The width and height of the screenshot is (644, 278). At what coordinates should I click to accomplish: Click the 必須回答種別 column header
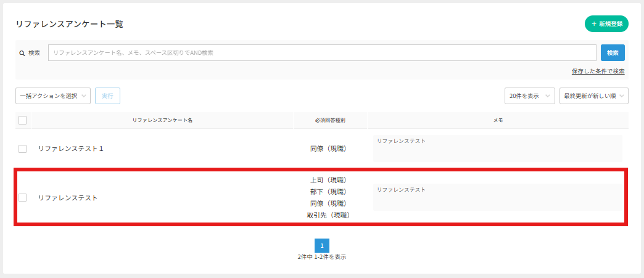tap(329, 120)
